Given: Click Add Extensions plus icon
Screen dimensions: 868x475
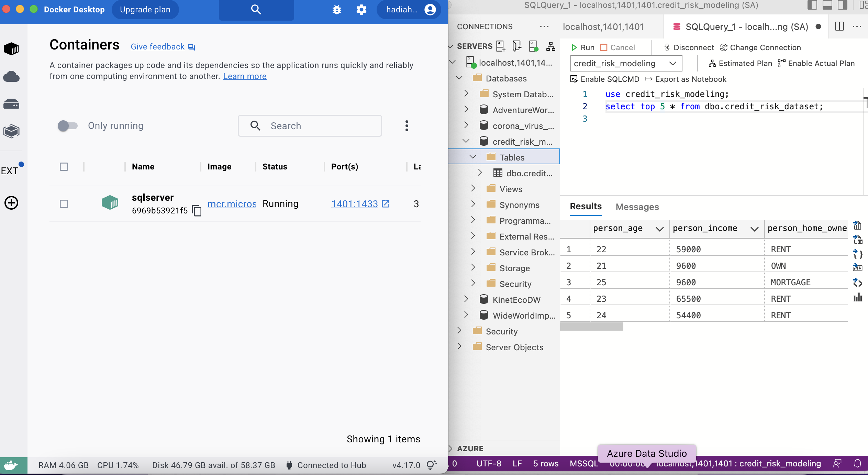Looking at the screenshot, I should click(x=11, y=203).
